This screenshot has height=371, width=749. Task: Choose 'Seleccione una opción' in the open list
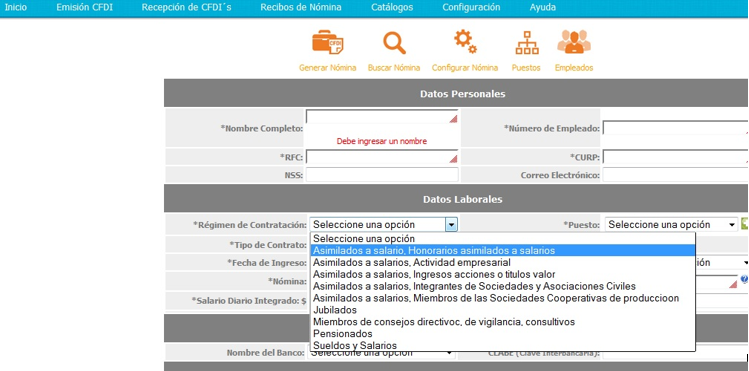coord(502,239)
